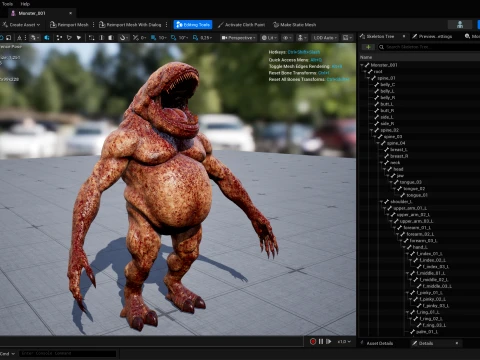Select the forearm_01_L bone
The width and height of the screenshot is (480, 360).
click(417, 228)
